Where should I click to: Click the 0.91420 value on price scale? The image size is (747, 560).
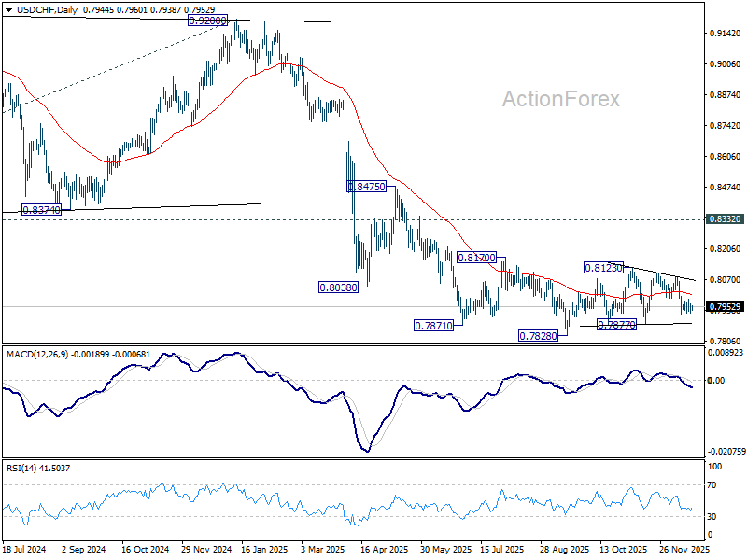point(725,34)
